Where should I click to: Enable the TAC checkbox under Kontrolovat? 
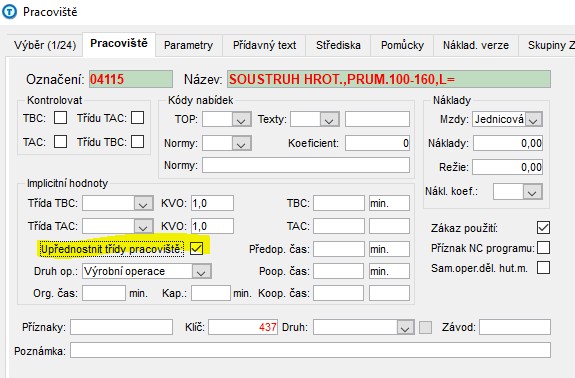pyautogui.click(x=61, y=142)
